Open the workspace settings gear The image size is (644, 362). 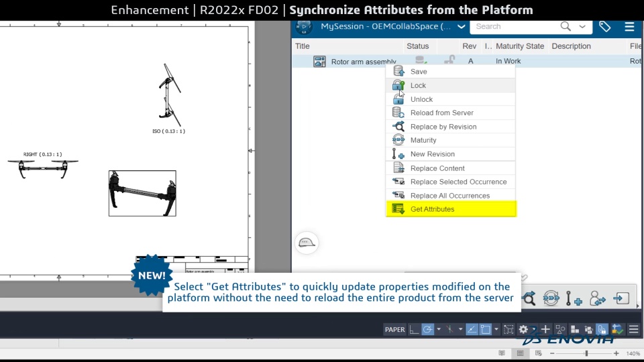[523, 330]
